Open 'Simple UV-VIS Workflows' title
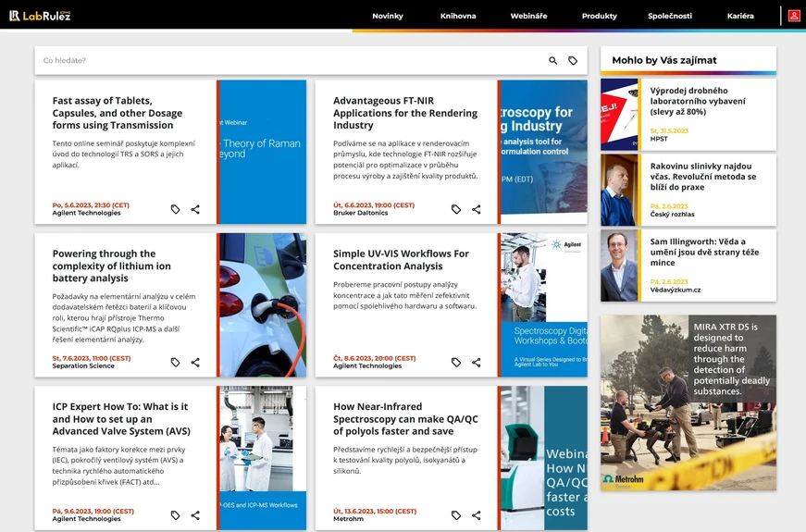Image resolution: width=806 pixels, height=532 pixels. pyautogui.click(x=401, y=260)
